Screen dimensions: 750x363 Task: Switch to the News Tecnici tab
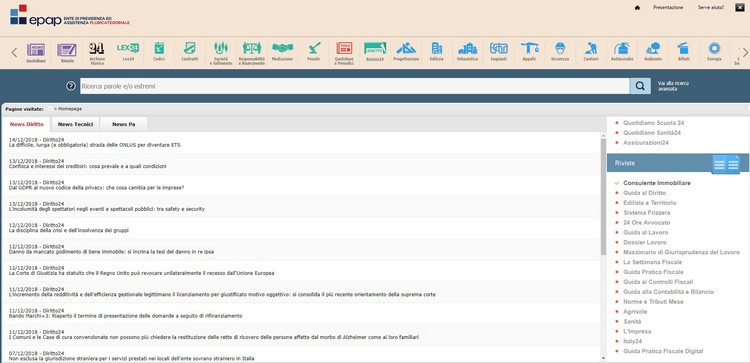[75, 124]
